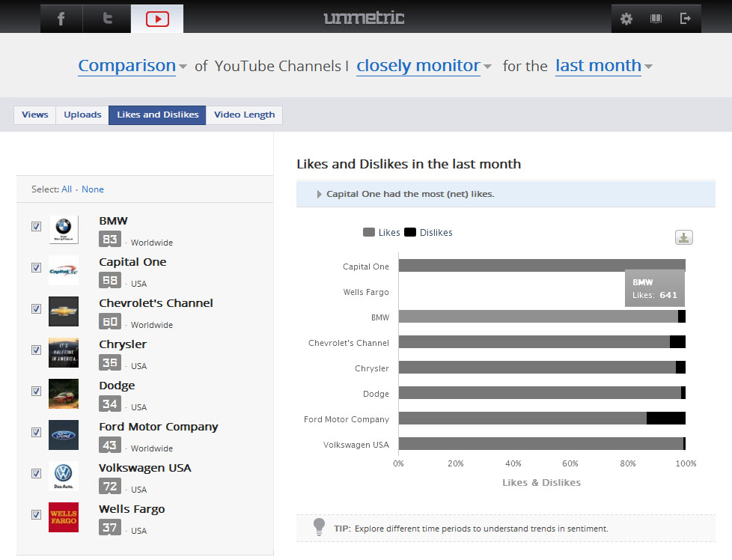732x560 pixels.
Task: Open the Volkswagen USA channel name
Action: pos(145,467)
